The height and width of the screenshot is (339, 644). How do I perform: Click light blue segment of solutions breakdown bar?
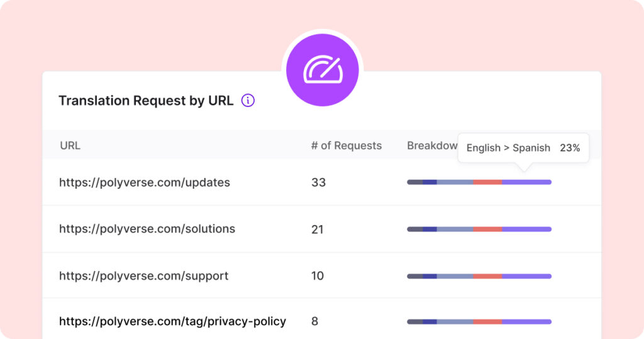(455, 230)
